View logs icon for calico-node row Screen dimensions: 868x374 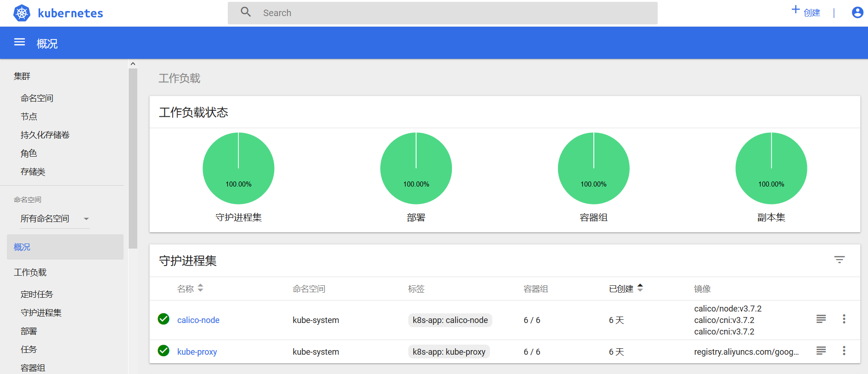pos(821,319)
